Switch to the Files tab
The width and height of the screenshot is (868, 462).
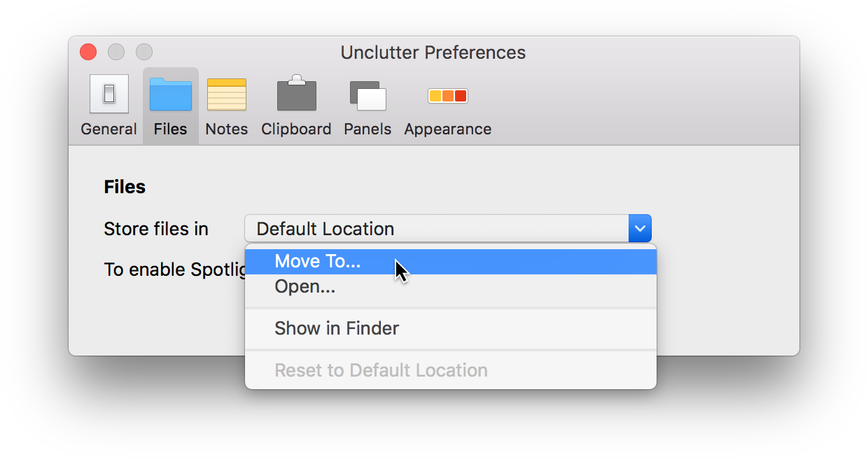pyautogui.click(x=170, y=104)
